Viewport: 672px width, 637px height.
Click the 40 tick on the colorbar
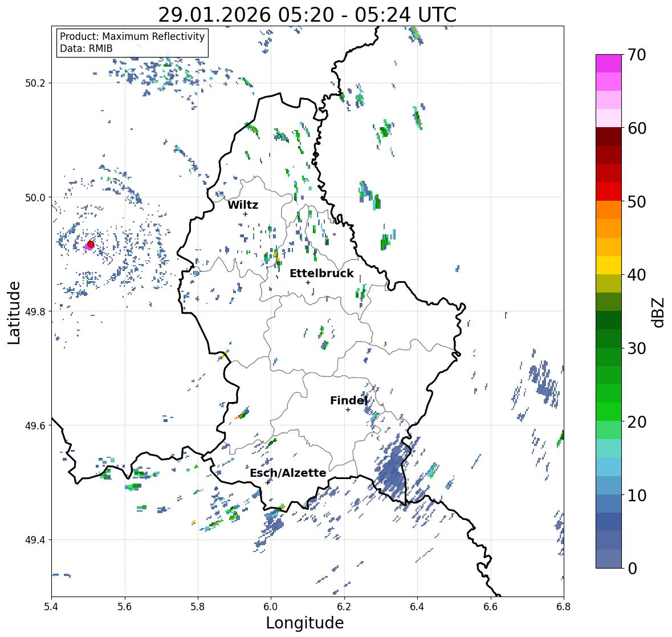coord(637,275)
